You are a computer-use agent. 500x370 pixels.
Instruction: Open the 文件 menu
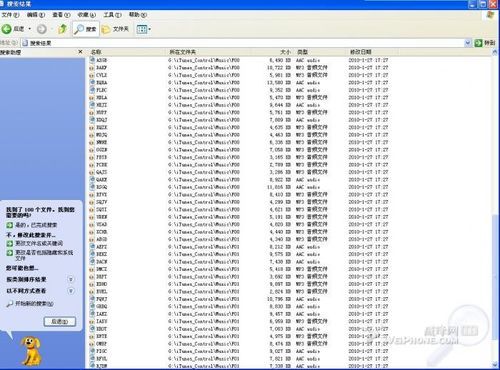pos(10,15)
